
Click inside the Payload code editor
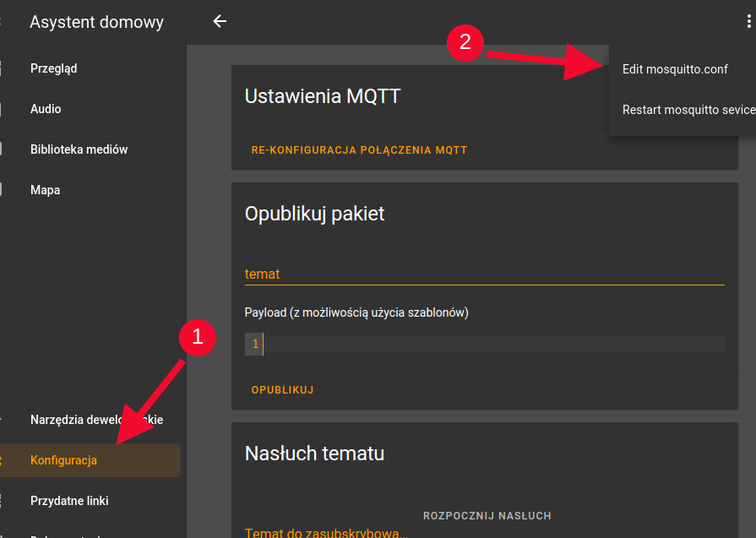coord(493,345)
